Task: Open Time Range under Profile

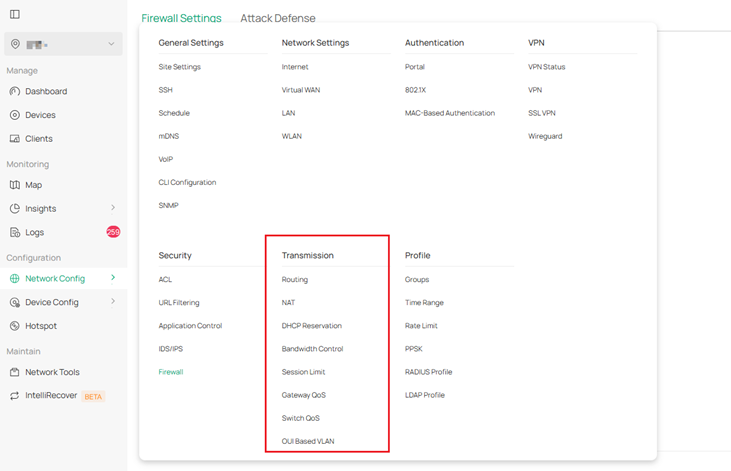Action: (424, 303)
